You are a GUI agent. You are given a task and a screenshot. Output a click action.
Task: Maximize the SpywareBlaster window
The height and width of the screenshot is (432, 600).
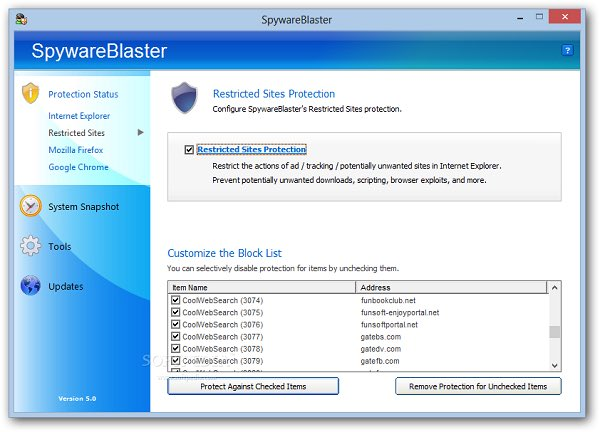tap(540, 17)
